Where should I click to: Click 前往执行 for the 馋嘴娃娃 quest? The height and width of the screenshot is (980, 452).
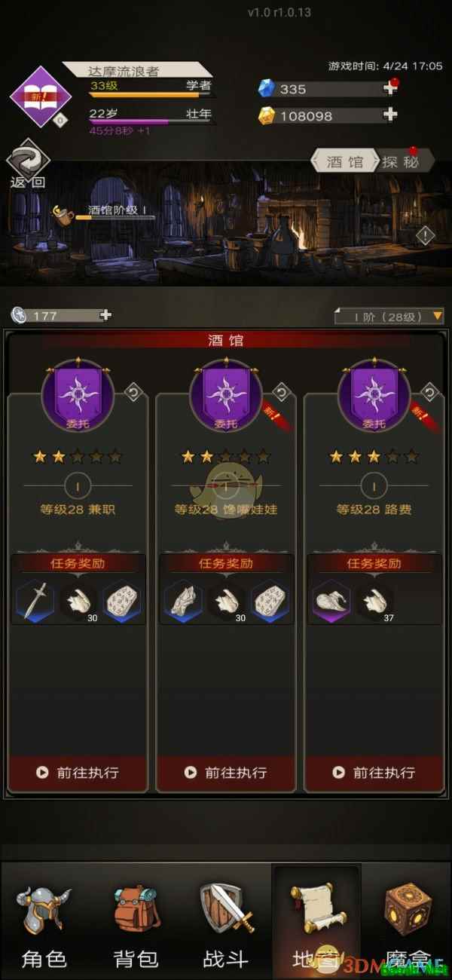click(226, 773)
